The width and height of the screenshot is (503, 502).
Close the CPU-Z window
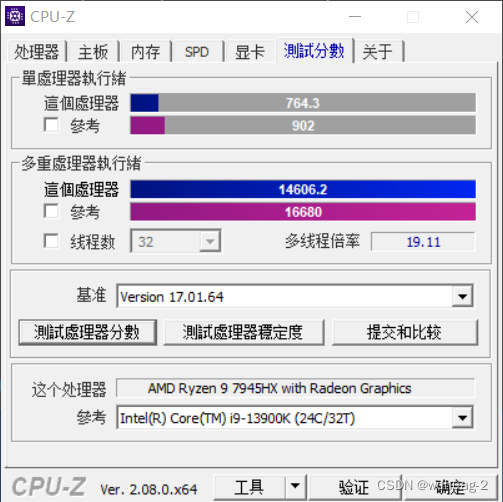click(x=472, y=17)
